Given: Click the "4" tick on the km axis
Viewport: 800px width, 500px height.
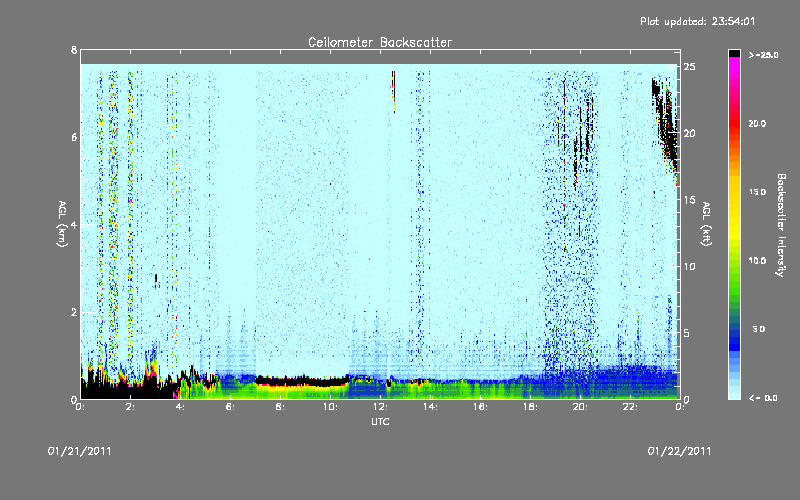Looking at the screenshot, I should pyautogui.click(x=74, y=224).
